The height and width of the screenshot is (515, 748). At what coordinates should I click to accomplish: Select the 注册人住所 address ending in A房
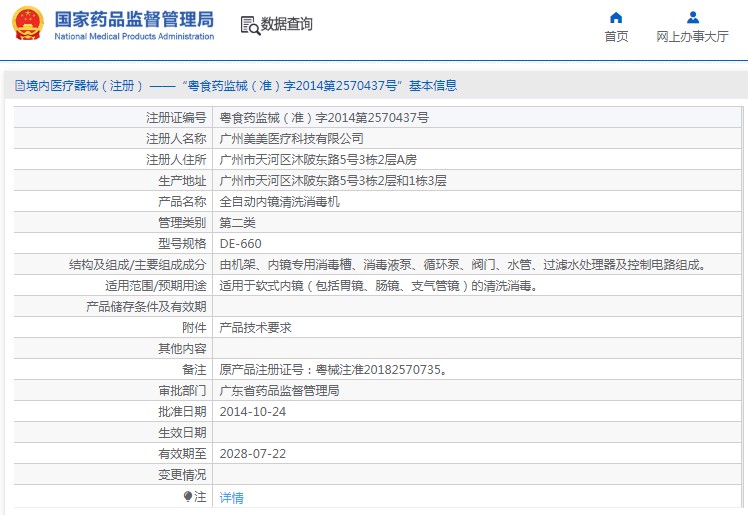click(318, 160)
